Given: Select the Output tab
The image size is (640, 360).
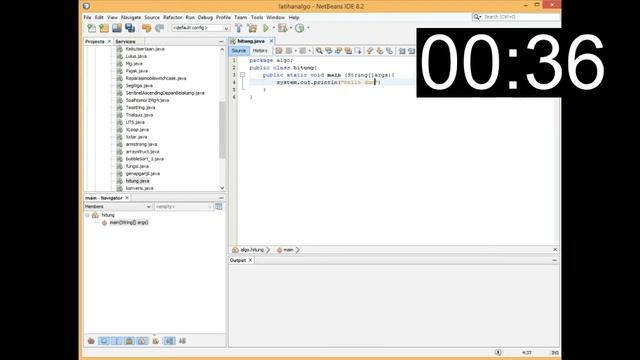Looking at the screenshot, I should (238, 260).
